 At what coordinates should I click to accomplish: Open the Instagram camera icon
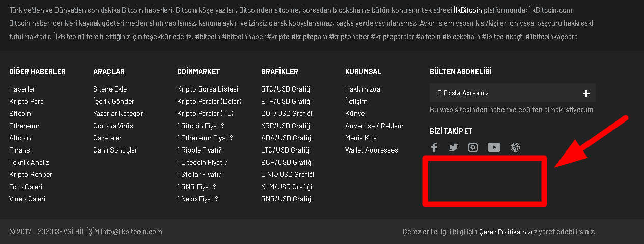[473, 147]
